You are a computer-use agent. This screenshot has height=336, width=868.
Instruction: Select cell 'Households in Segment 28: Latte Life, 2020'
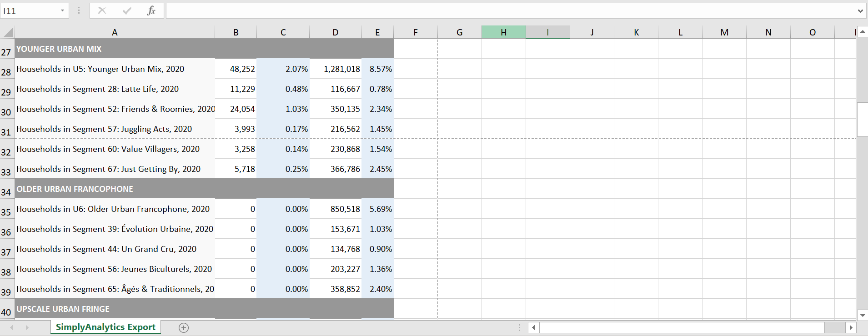[x=115, y=89]
